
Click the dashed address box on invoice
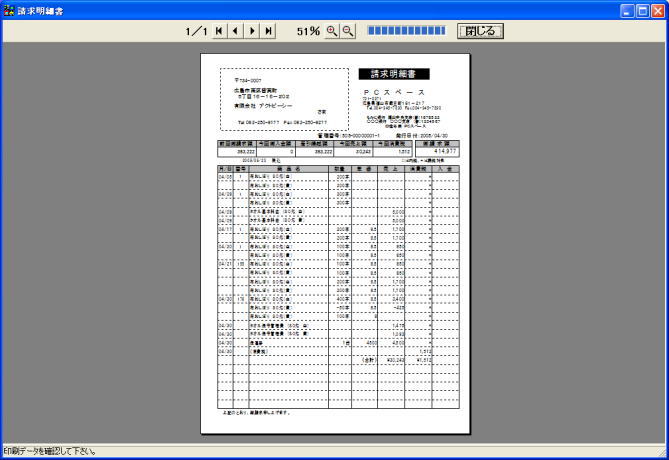284,99
